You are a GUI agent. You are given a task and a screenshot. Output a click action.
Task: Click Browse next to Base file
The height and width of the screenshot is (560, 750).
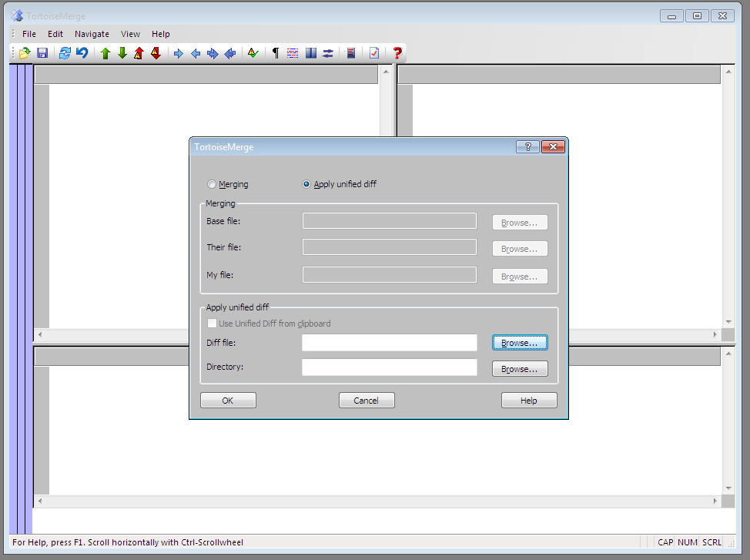tap(520, 223)
